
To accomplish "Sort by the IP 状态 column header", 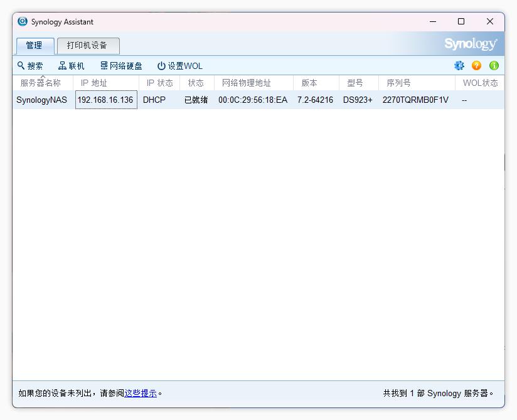I will (159, 83).
